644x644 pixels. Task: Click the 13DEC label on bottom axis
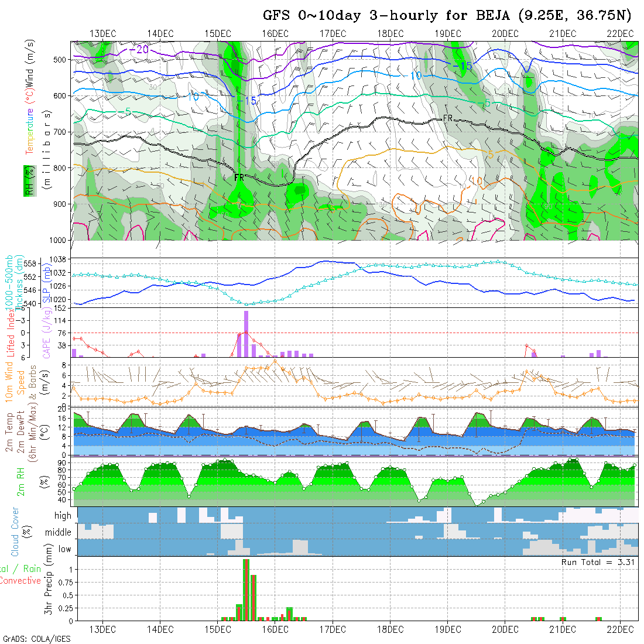102,629
